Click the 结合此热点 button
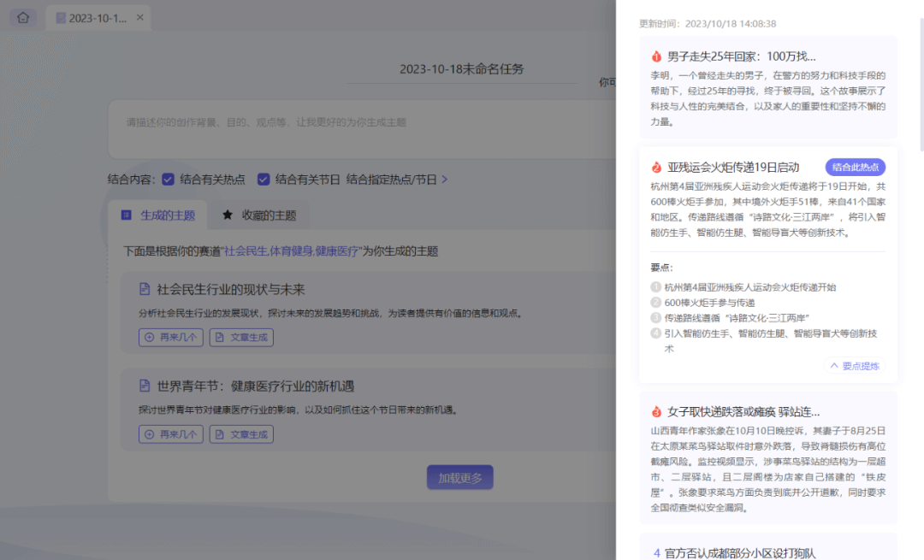Viewport: 924px width, 560px height. click(855, 168)
